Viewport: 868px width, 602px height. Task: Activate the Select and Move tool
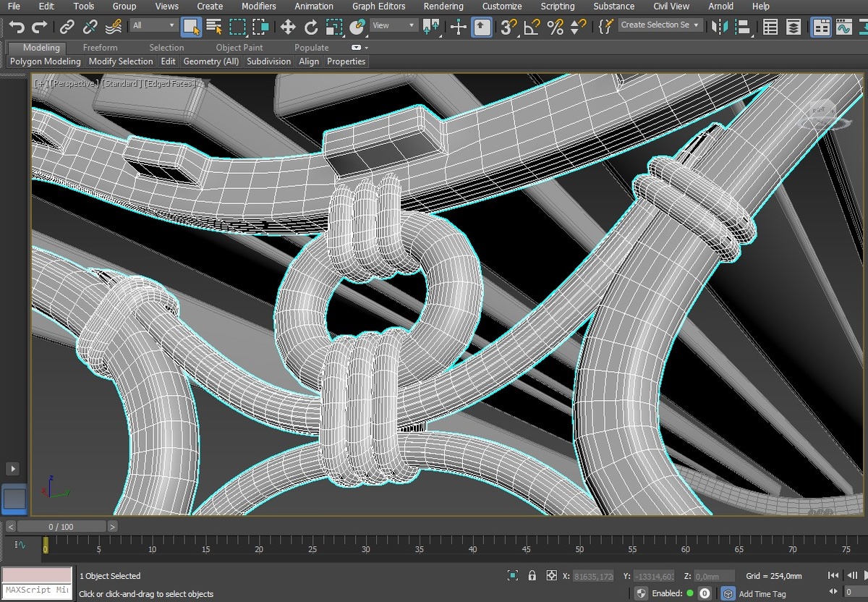tap(288, 27)
